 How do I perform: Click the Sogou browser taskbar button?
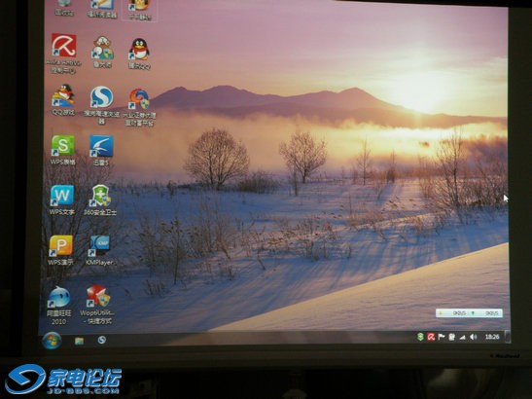[101, 340]
